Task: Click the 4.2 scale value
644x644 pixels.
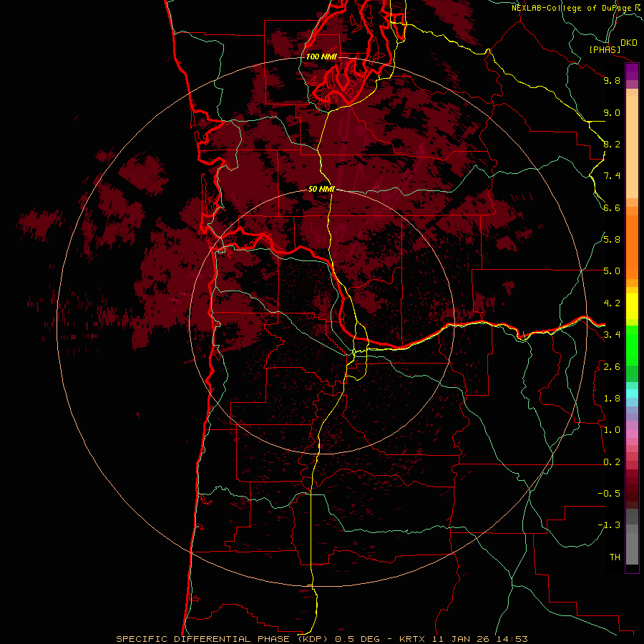Action: (612, 303)
